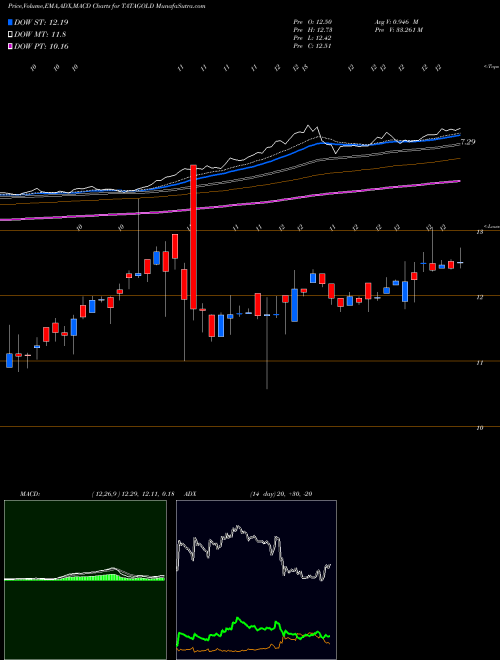Click the 'Pre C: 12.51' value
Viewport: 500px width, 660px height.
click(x=313, y=46)
